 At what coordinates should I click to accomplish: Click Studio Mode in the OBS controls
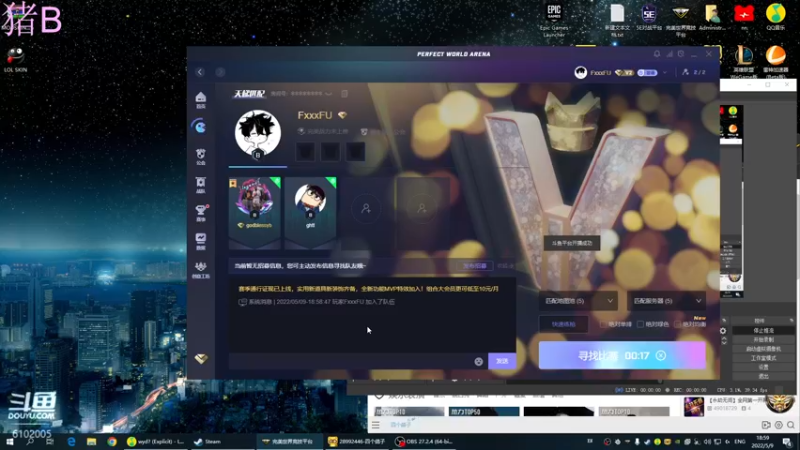[x=763, y=358]
